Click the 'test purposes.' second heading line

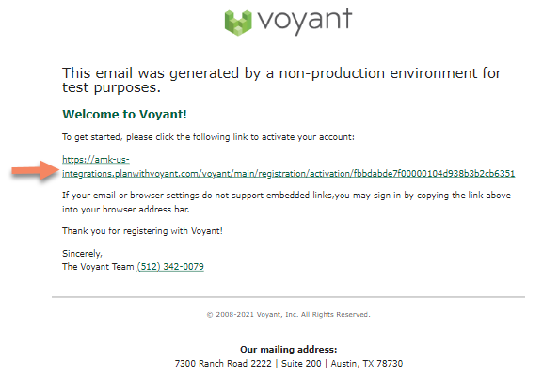click(111, 87)
